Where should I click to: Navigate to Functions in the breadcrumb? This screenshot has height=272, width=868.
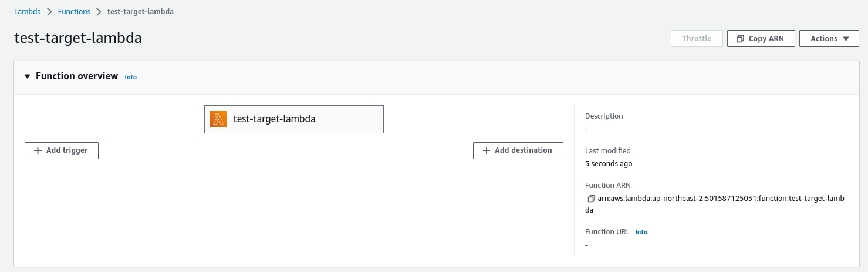[74, 11]
